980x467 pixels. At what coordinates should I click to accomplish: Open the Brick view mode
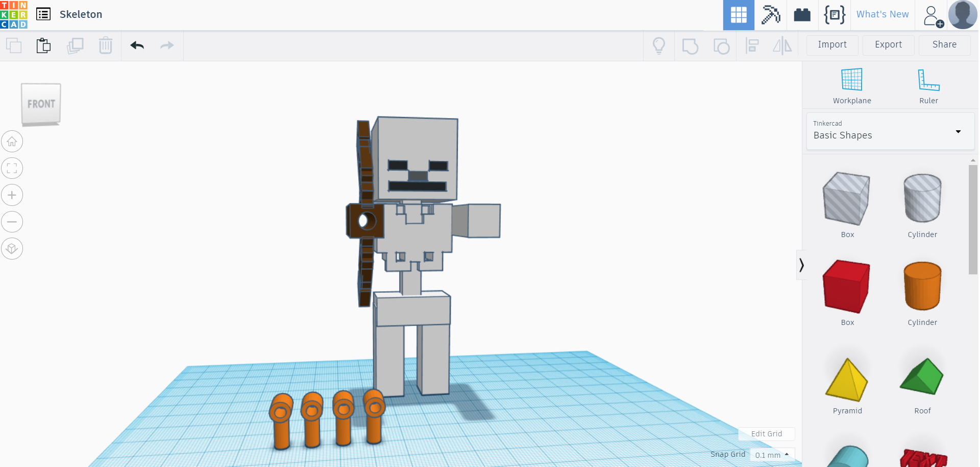point(802,14)
